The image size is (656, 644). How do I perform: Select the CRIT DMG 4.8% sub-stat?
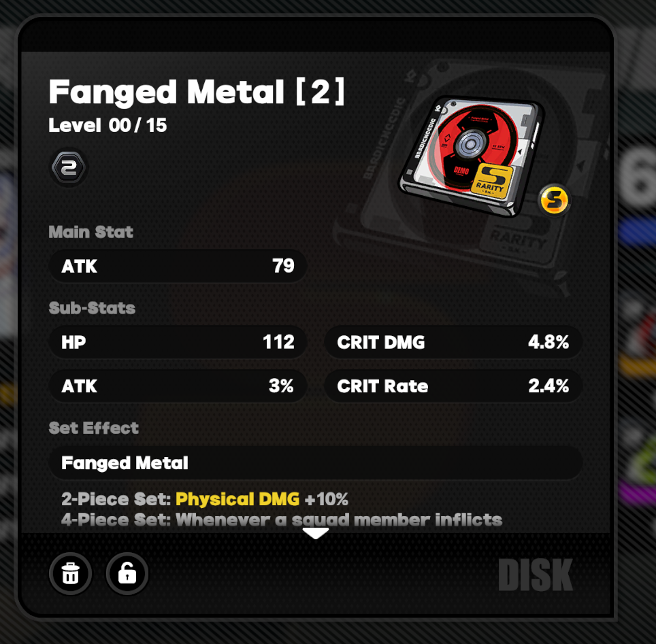click(x=453, y=342)
